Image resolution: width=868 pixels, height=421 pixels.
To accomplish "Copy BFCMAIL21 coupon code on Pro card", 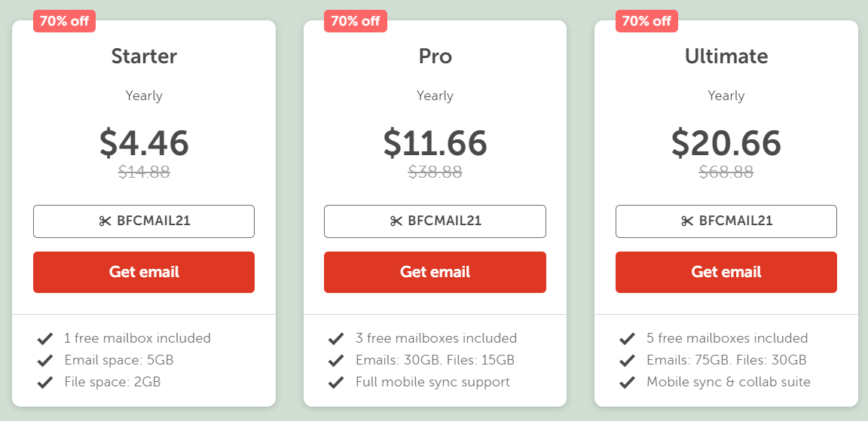I will (x=435, y=221).
